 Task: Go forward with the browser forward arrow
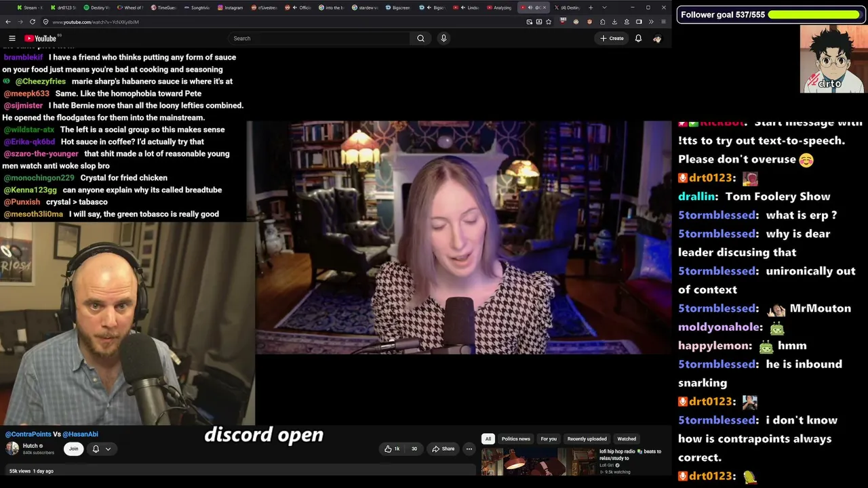[20, 22]
